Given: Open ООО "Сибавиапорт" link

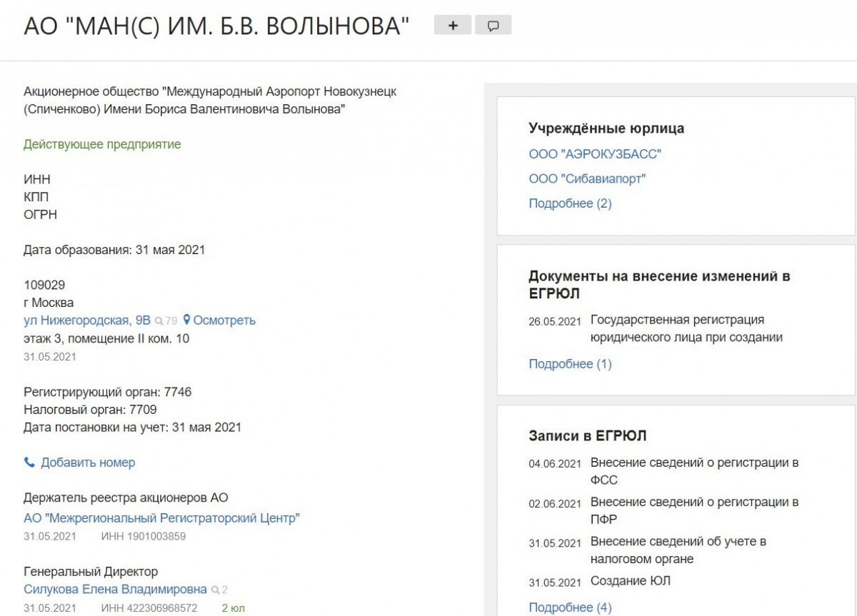Looking at the screenshot, I should click(x=587, y=178).
